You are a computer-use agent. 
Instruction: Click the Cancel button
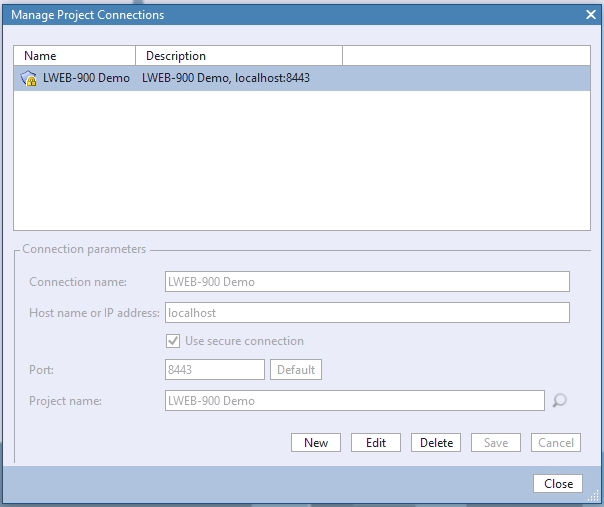click(556, 443)
